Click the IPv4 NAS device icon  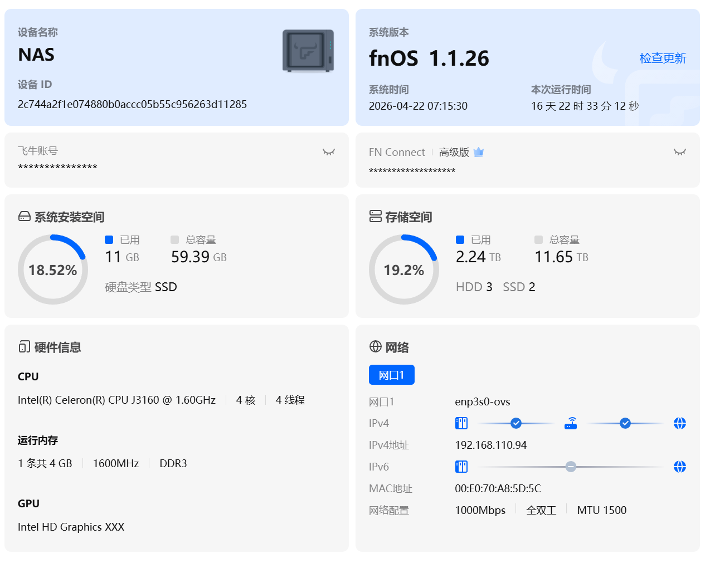click(x=461, y=423)
